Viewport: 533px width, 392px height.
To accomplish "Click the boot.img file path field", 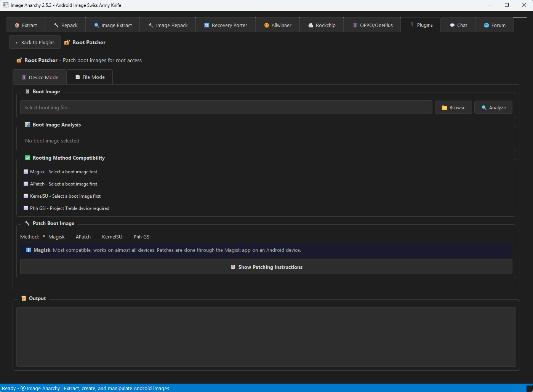I will [x=226, y=108].
